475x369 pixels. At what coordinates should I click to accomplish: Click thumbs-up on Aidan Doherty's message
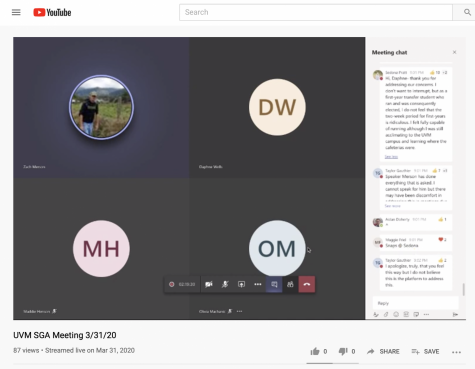441,219
